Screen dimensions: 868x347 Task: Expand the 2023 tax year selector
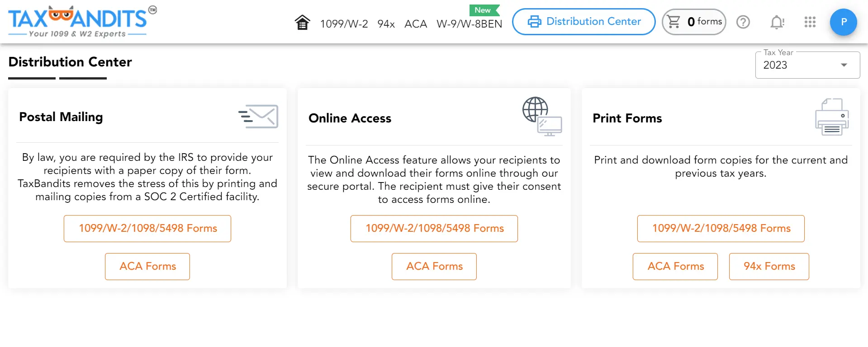(843, 65)
